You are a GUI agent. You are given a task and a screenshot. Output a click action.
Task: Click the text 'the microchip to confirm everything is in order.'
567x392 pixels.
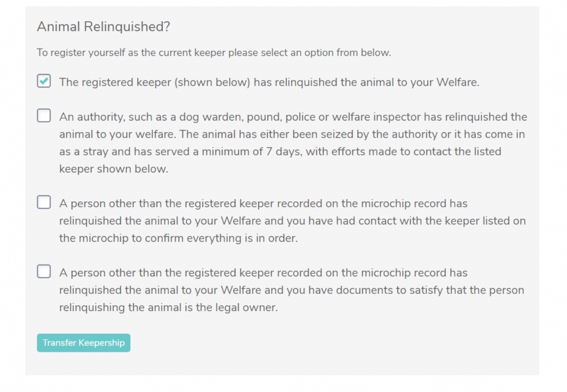(178, 238)
